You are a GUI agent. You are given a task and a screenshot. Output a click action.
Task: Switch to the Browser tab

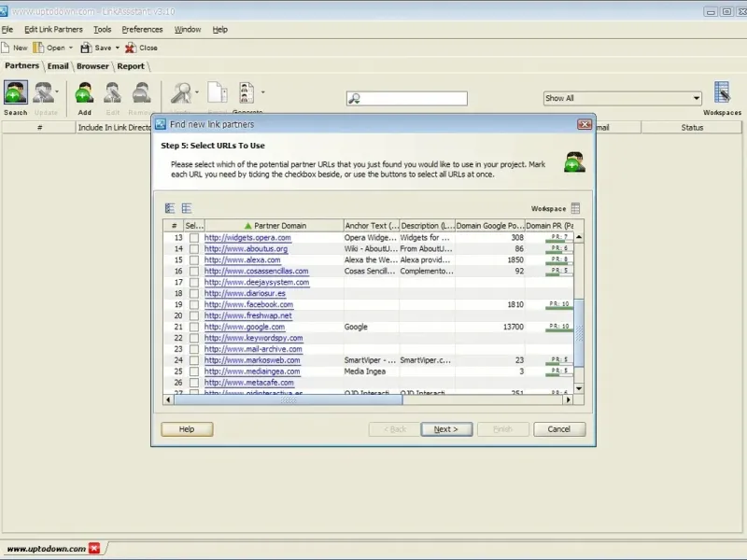tap(92, 66)
